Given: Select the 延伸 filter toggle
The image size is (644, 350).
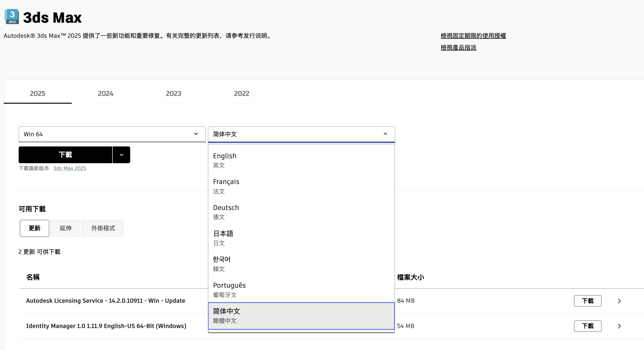Looking at the screenshot, I should coord(66,228).
